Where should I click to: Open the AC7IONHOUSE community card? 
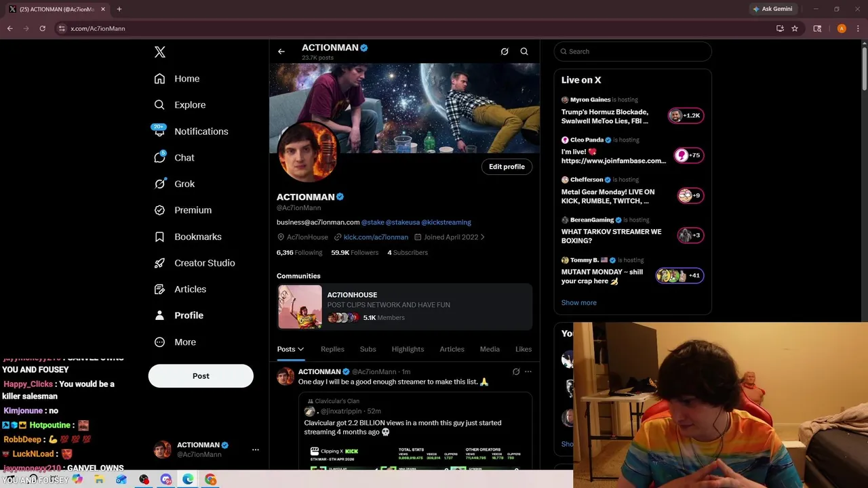(x=405, y=307)
